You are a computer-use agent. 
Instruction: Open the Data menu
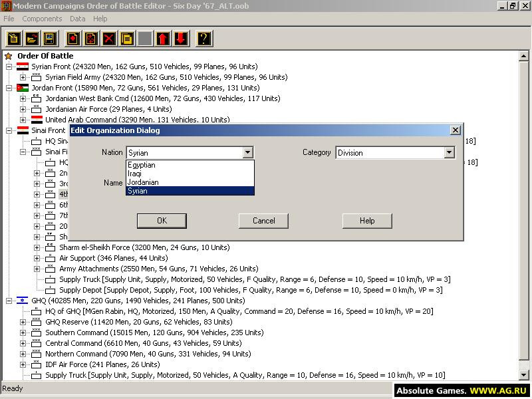[x=77, y=19]
